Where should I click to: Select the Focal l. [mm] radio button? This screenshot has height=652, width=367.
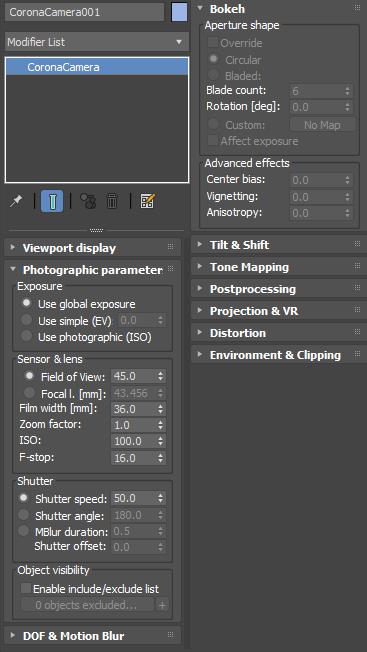[x=30, y=392]
